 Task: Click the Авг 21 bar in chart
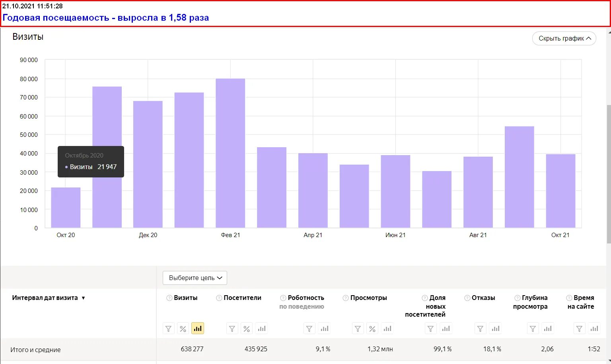pos(478,192)
